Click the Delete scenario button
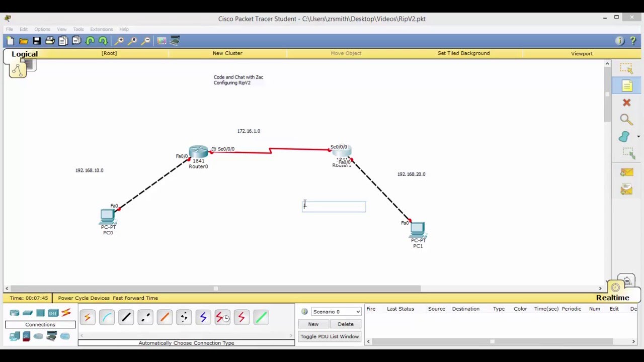 346,324
